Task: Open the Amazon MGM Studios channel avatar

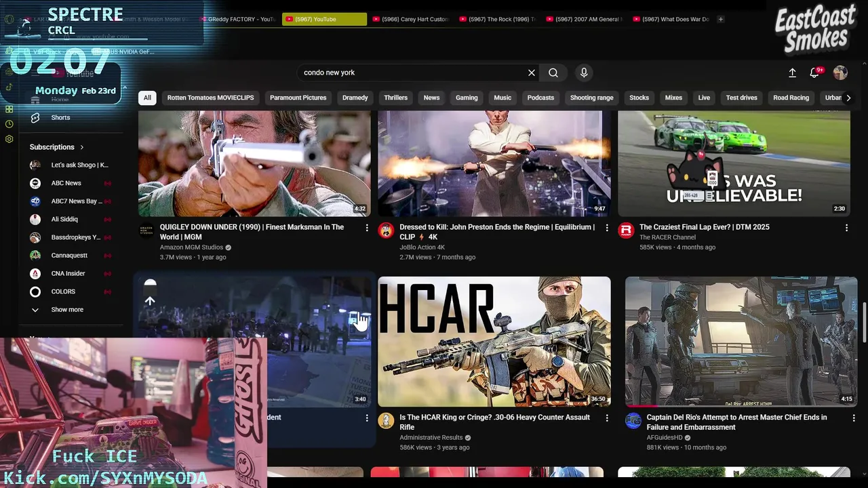Action: pyautogui.click(x=146, y=230)
